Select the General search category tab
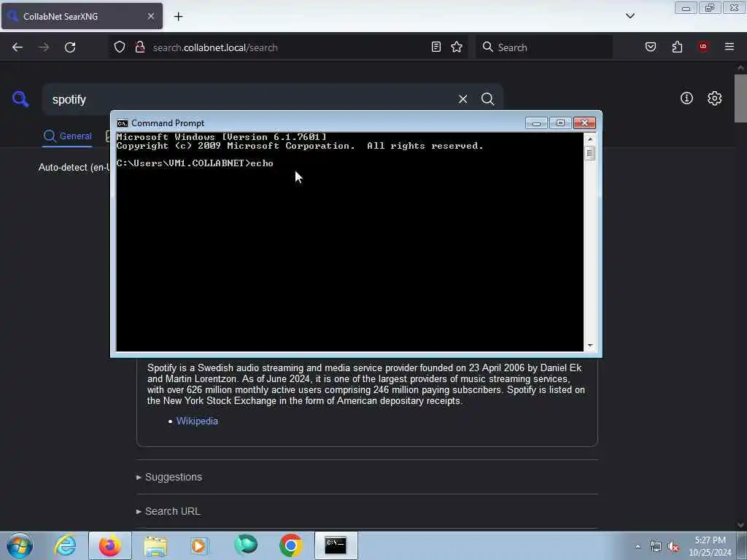The height and width of the screenshot is (560, 747). [x=68, y=136]
